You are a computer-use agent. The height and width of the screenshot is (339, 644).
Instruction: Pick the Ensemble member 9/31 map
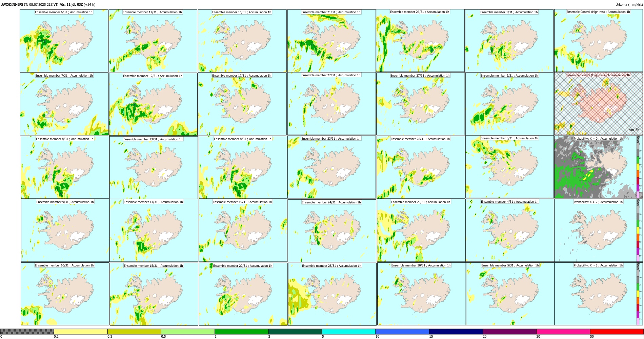click(65, 231)
